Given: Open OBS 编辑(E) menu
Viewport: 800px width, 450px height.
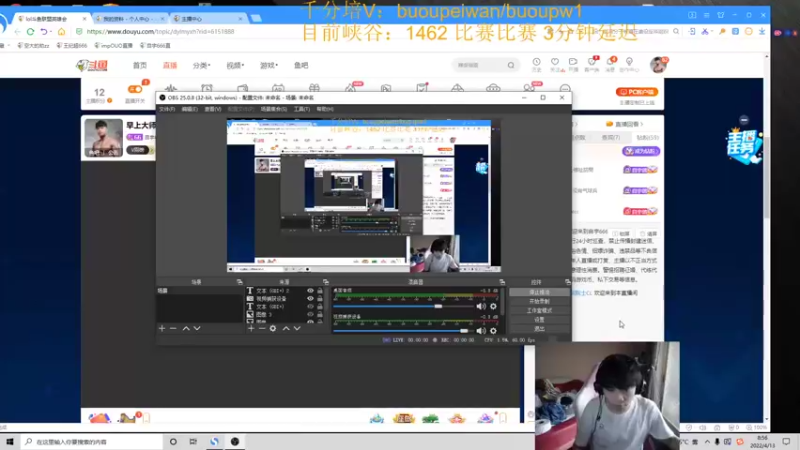Looking at the screenshot, I should (189, 109).
